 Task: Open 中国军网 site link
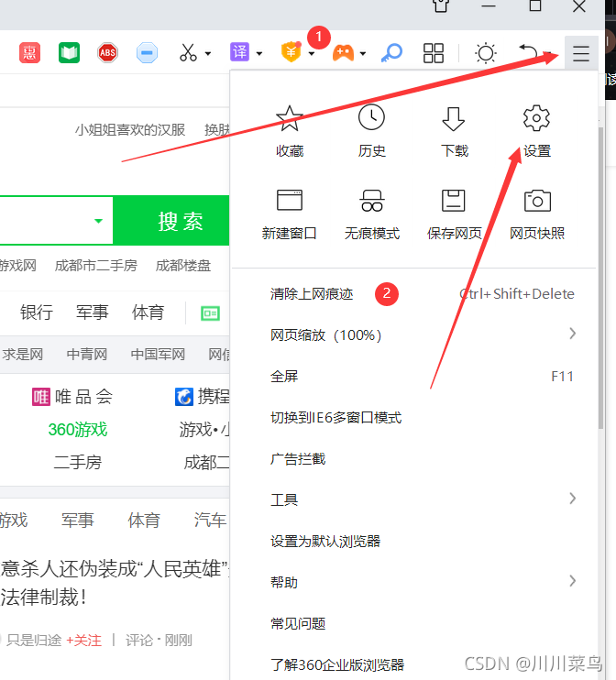pyautogui.click(x=158, y=355)
